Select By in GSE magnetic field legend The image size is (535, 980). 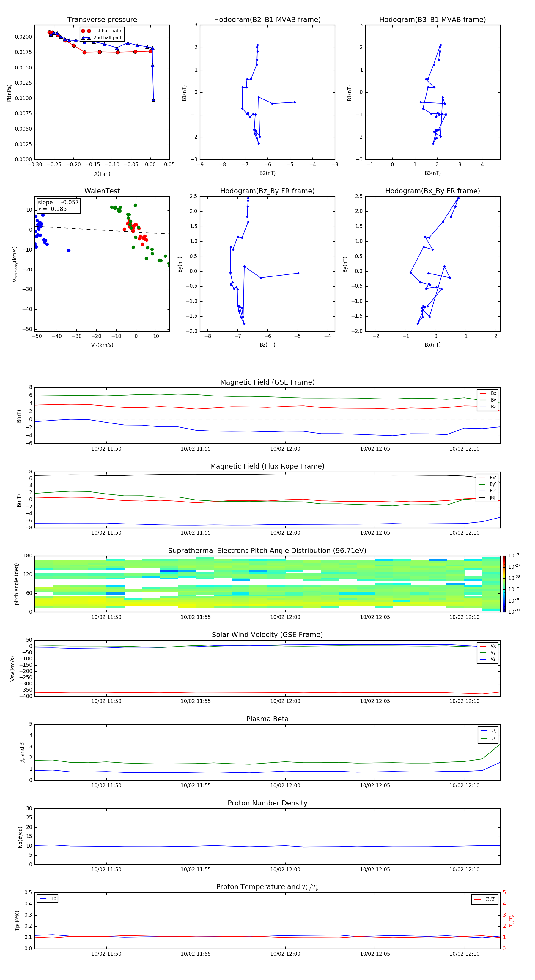click(x=488, y=400)
